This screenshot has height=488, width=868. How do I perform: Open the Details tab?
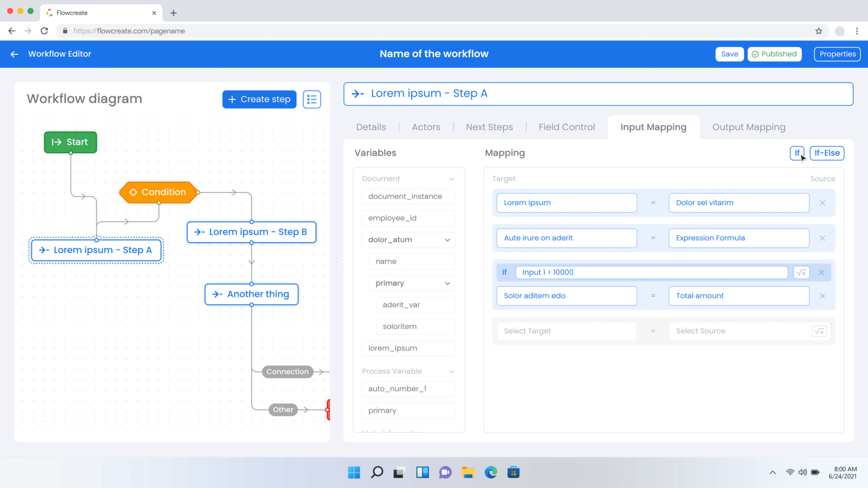click(371, 127)
